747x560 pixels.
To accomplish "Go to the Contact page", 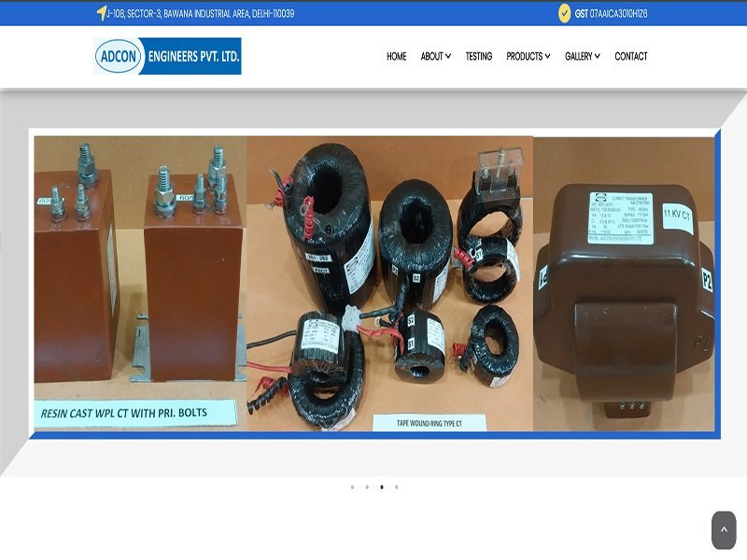I will 631,56.
